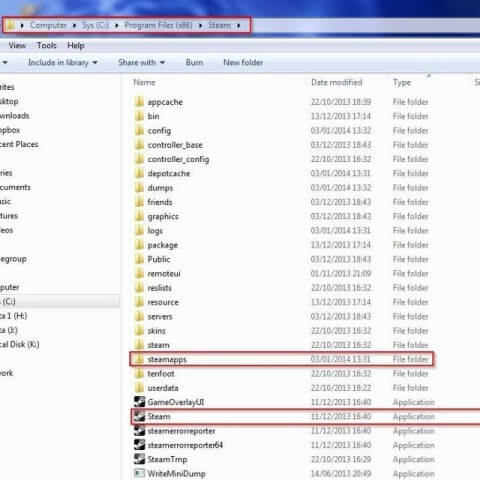The image size is (480, 480).
Task: Click the WriteMiniDump application icon
Action: coord(139,473)
